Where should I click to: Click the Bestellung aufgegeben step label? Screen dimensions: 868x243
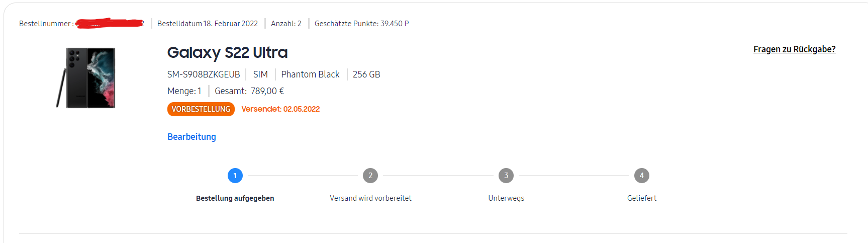(235, 198)
